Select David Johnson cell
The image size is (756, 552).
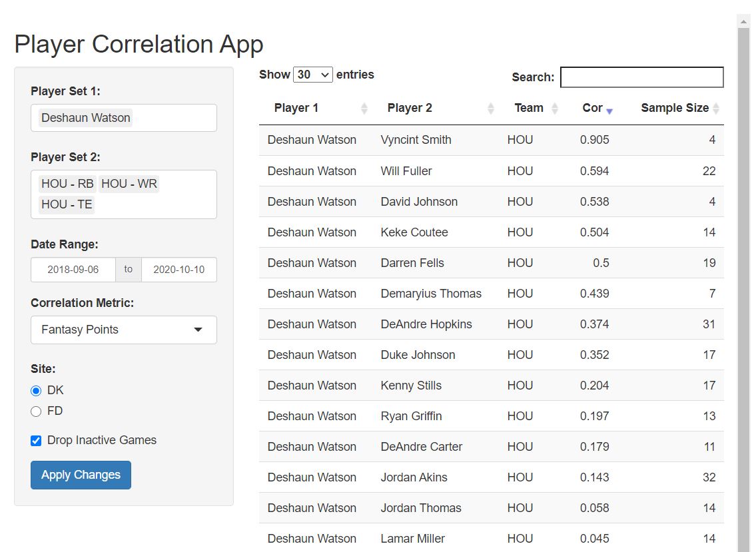(x=419, y=202)
